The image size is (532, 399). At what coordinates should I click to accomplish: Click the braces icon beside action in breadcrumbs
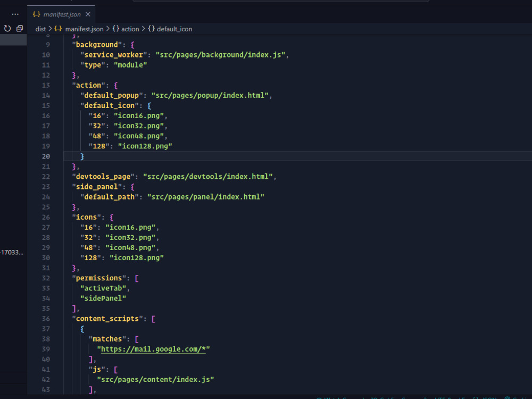[116, 29]
